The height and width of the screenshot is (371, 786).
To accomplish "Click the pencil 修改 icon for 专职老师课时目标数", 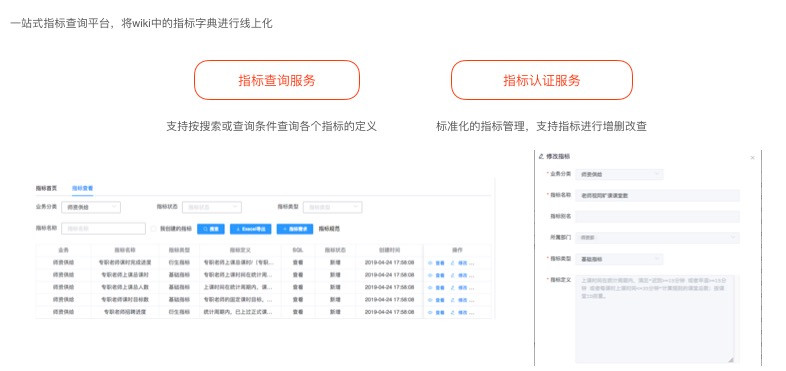I will (x=453, y=300).
